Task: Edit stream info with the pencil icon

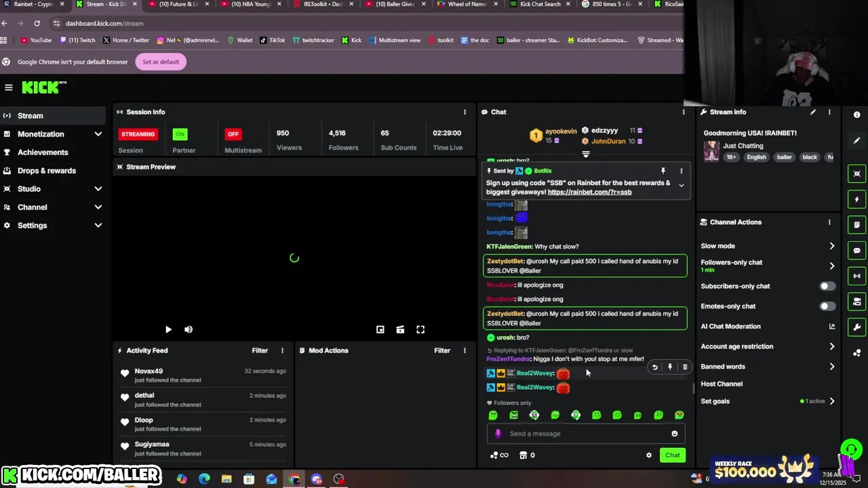Action: (812, 112)
